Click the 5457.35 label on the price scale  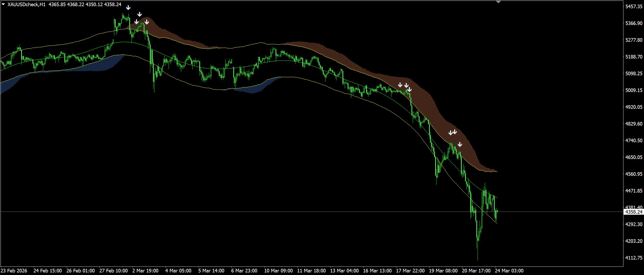[634, 7]
